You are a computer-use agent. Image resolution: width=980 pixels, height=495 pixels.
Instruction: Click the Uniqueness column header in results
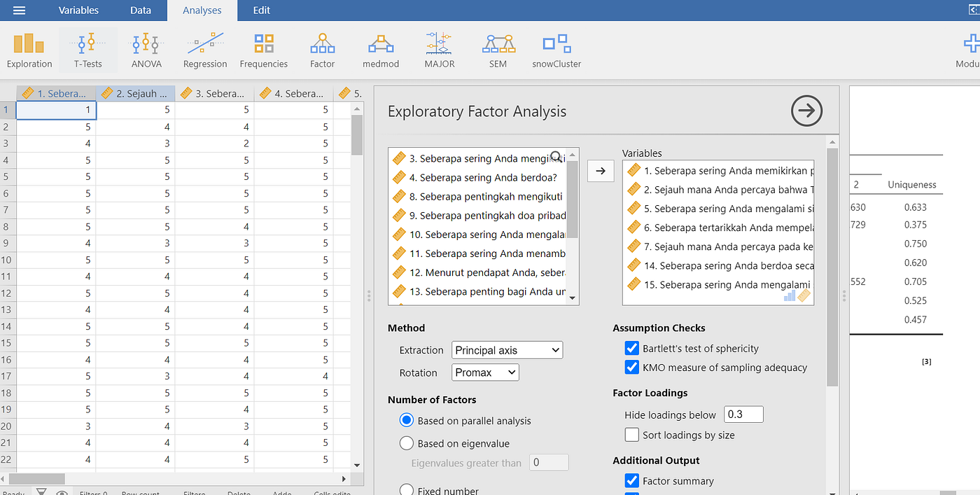(912, 185)
